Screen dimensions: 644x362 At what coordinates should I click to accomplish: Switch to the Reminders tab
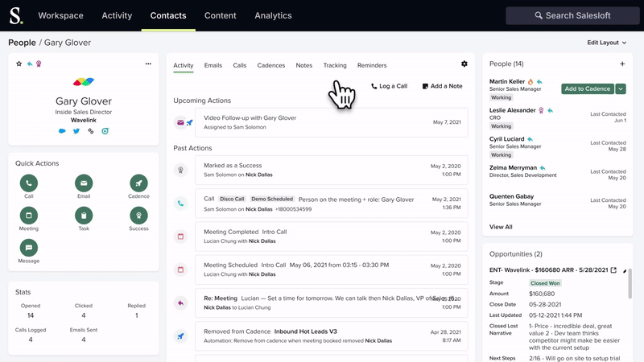372,65
